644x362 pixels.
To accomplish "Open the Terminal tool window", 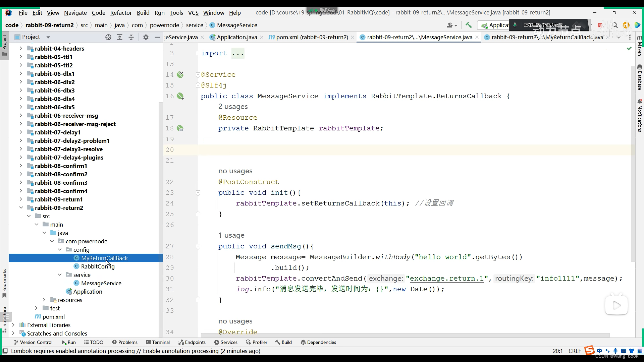I will (x=158, y=342).
